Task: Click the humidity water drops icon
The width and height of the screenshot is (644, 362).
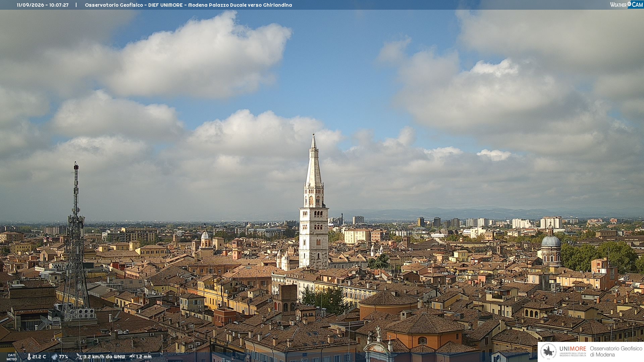Action: tap(54, 357)
